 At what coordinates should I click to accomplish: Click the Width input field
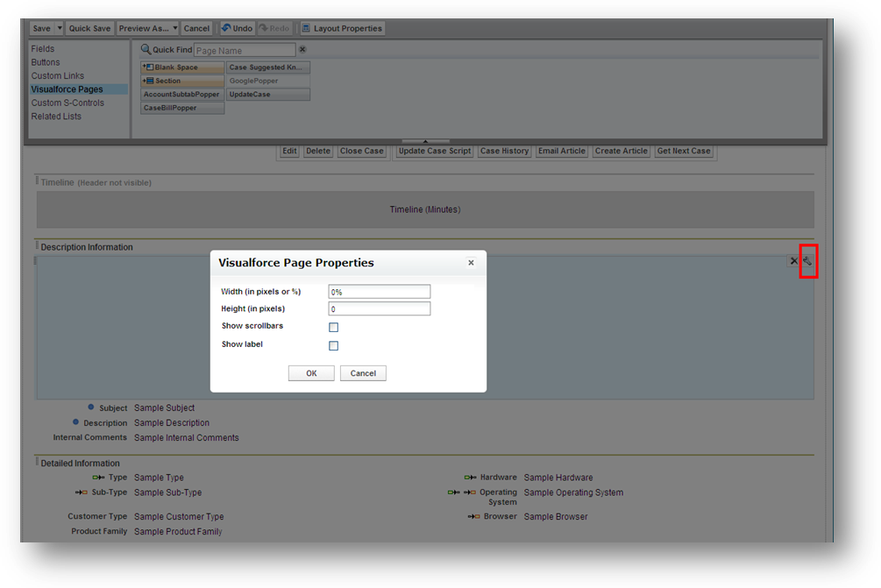click(x=379, y=292)
